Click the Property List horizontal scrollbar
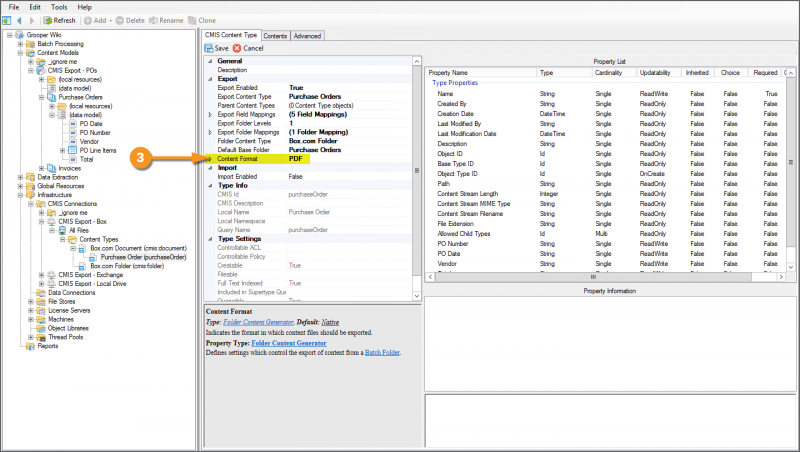Viewport: 800px width, 452px height. coord(593,277)
